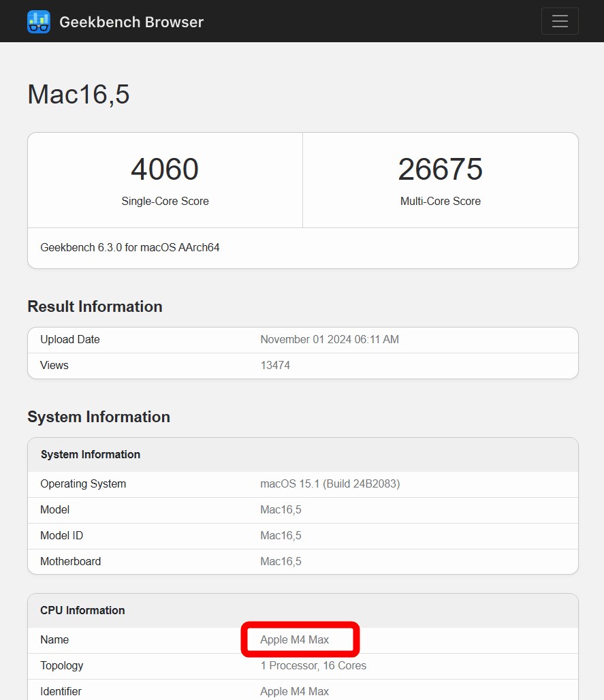Select the Multi-Core Score label
Screen dimensions: 604x700
440,201
